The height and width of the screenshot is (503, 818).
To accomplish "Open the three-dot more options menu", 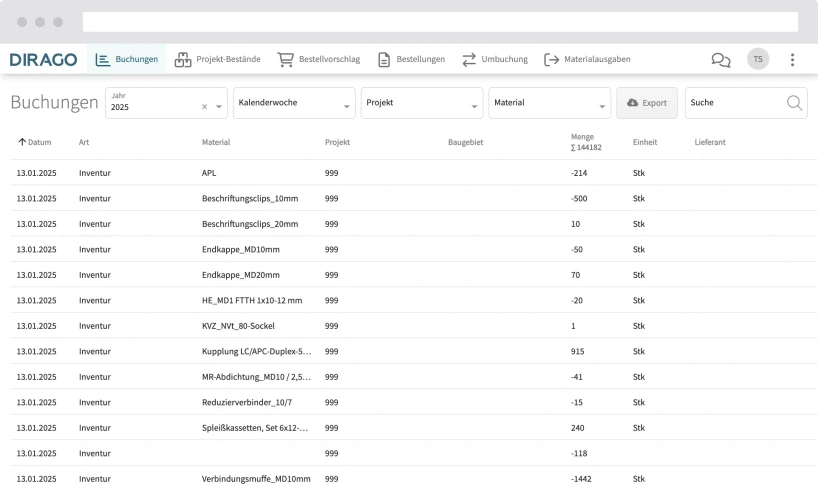I will [x=792, y=60].
